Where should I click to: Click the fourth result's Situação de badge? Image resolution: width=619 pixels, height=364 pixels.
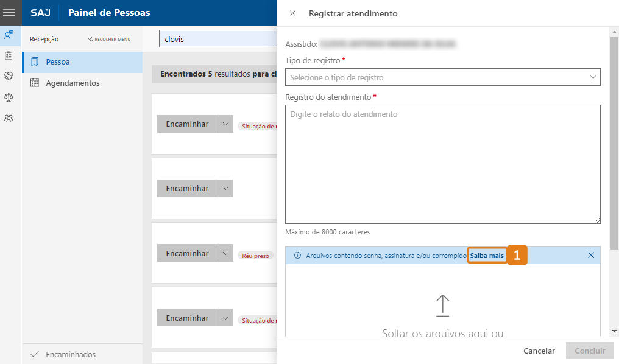(x=257, y=320)
